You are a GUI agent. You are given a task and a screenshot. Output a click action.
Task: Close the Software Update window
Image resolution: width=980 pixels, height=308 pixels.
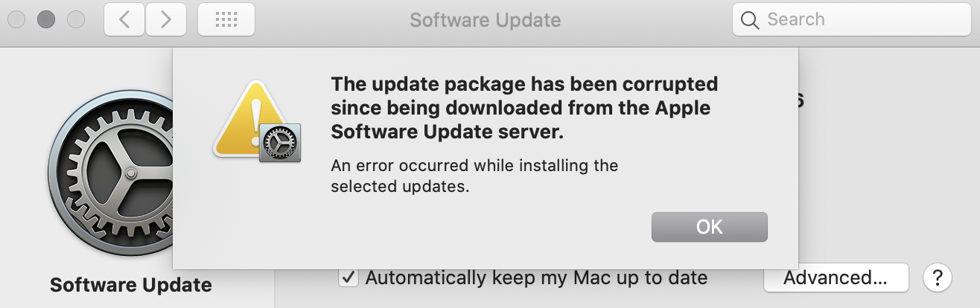pyautogui.click(x=16, y=20)
